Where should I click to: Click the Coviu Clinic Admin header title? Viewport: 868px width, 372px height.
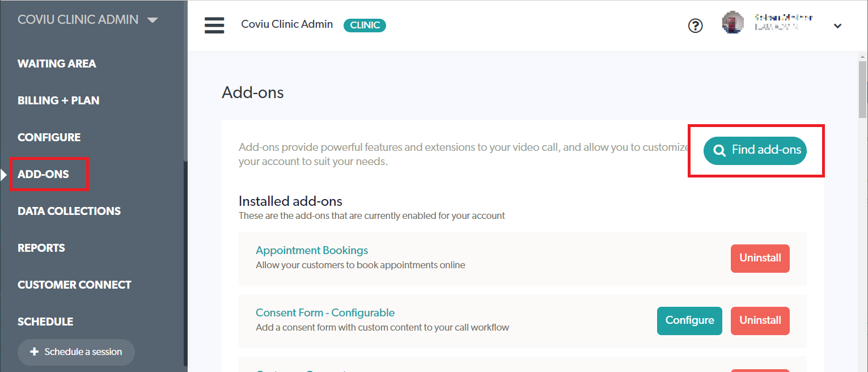pyautogui.click(x=287, y=24)
